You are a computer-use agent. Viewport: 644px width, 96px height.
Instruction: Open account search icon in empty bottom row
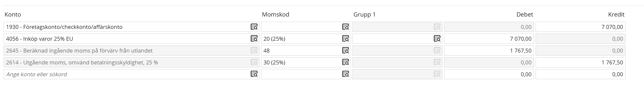pyautogui.click(x=254, y=74)
